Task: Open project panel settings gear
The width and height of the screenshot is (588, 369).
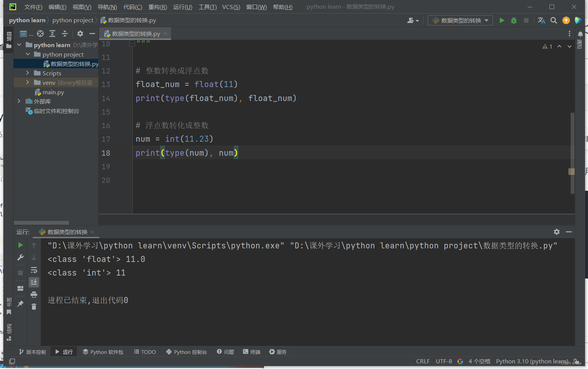Action: tap(80, 34)
